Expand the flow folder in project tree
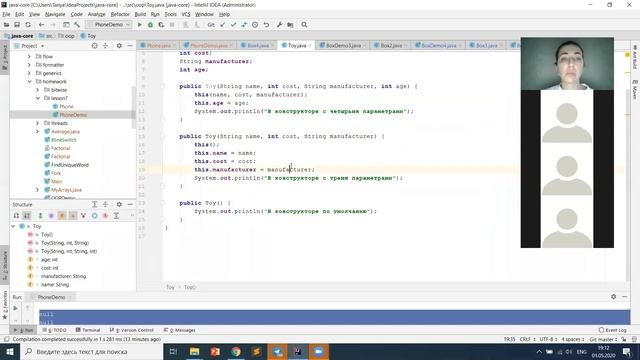This screenshot has height=360, width=640. [29, 56]
